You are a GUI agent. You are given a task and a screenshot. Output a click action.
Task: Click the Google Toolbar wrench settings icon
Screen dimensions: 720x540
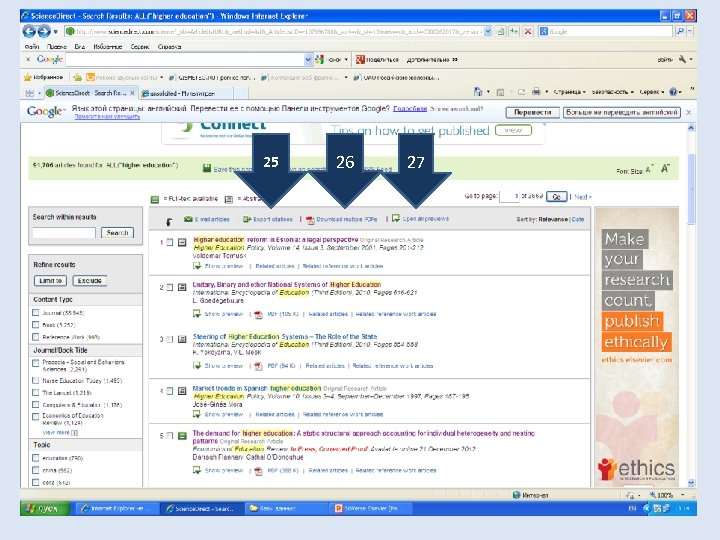tap(682, 59)
